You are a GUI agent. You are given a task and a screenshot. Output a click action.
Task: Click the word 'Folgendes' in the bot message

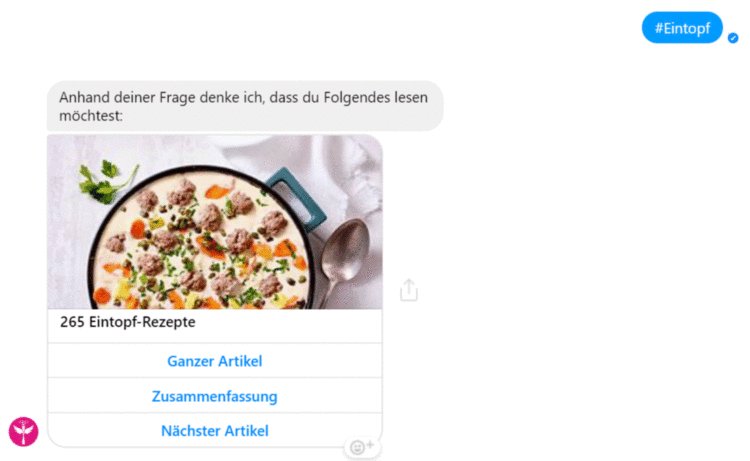click(356, 98)
